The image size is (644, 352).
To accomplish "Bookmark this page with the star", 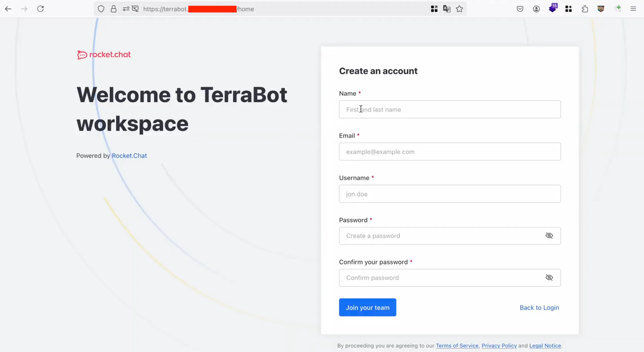I will 459,9.
